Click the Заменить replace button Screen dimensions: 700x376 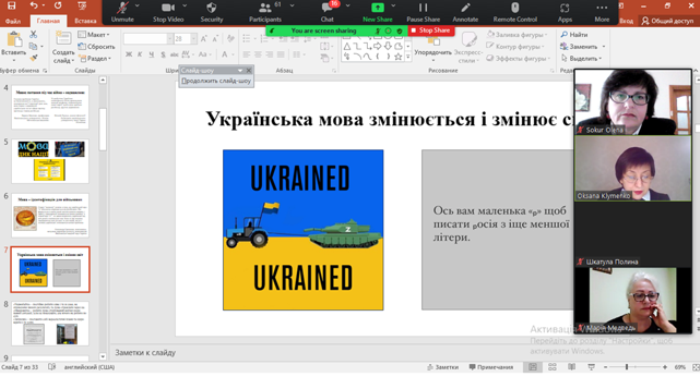click(583, 46)
